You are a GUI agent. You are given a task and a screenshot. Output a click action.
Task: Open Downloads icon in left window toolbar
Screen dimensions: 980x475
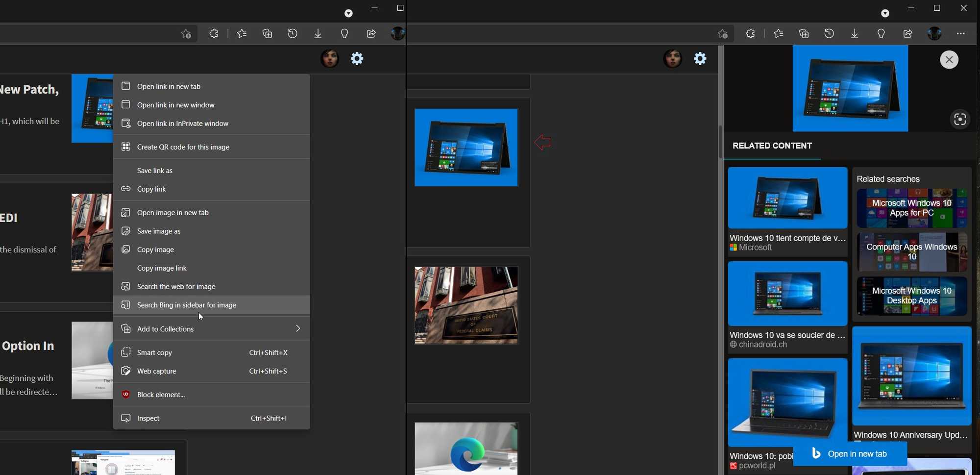point(318,34)
